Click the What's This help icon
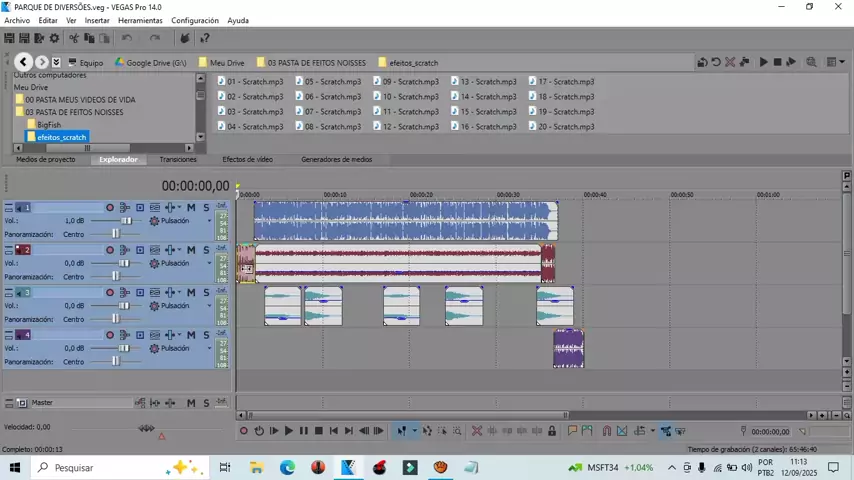The height and width of the screenshot is (480, 854). 204,39
